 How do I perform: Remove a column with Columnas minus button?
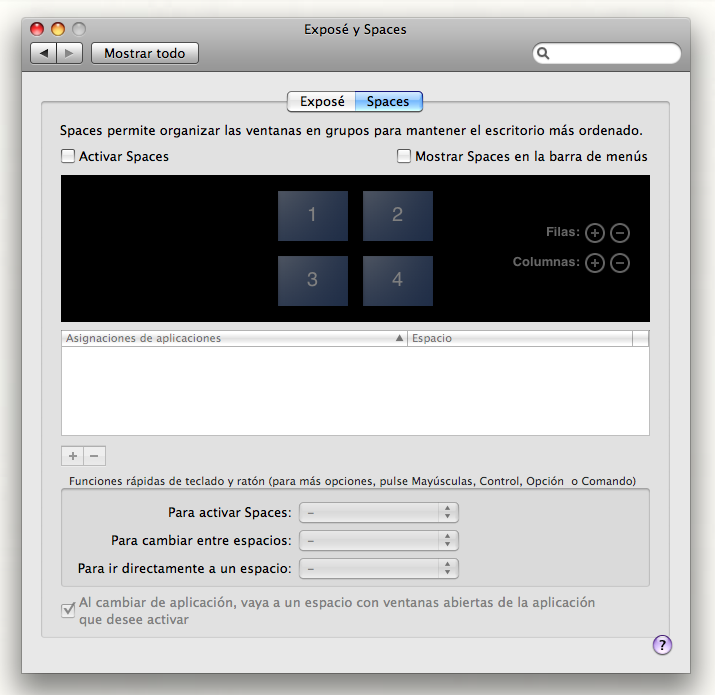coord(620,263)
